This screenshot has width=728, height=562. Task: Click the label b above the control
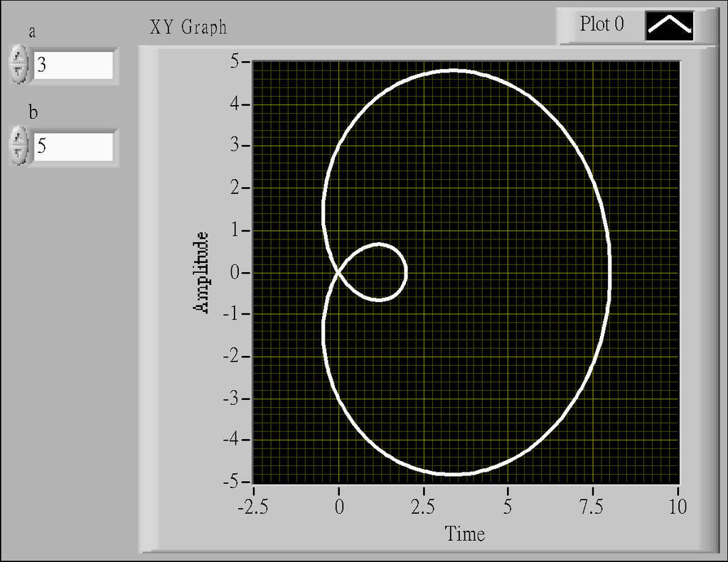[33, 112]
